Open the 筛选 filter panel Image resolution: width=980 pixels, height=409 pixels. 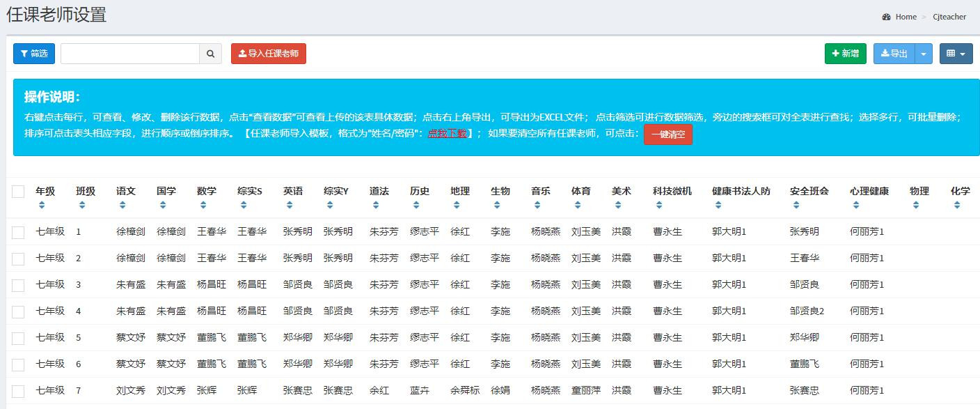pos(34,54)
